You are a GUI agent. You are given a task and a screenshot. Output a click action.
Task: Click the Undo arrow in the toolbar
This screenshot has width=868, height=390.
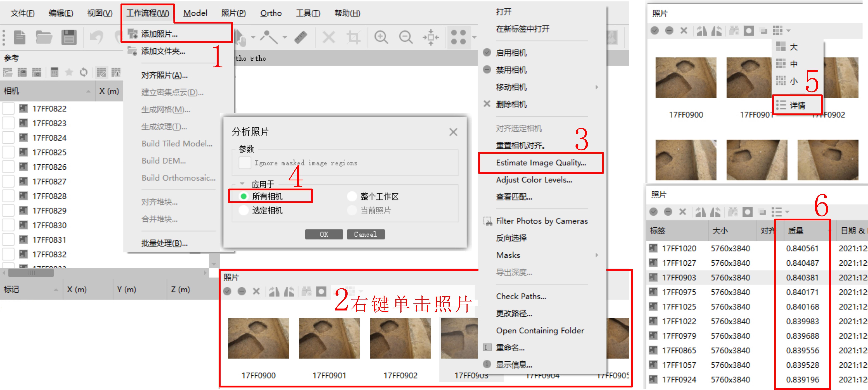[x=96, y=37]
